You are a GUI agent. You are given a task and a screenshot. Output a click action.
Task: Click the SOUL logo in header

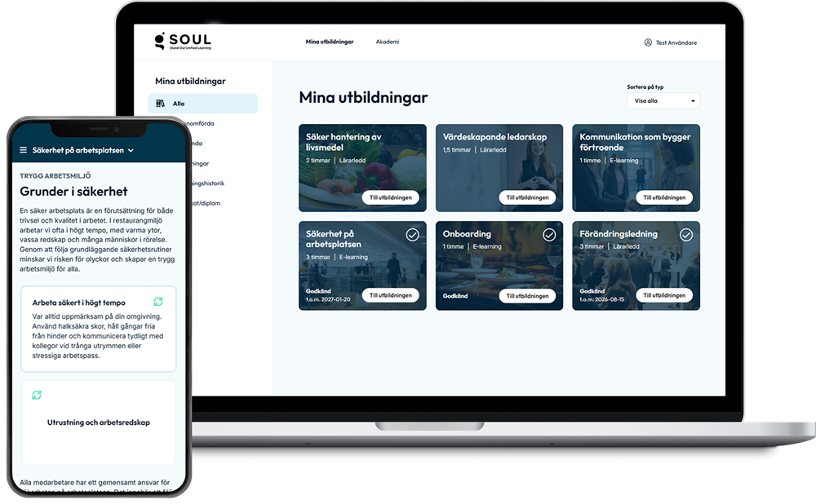[183, 42]
